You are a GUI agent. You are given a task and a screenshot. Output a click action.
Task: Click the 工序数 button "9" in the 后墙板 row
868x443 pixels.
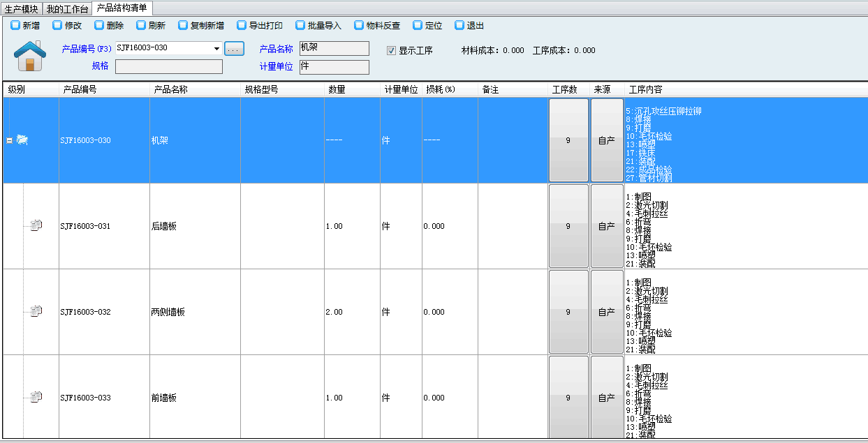[x=568, y=226]
